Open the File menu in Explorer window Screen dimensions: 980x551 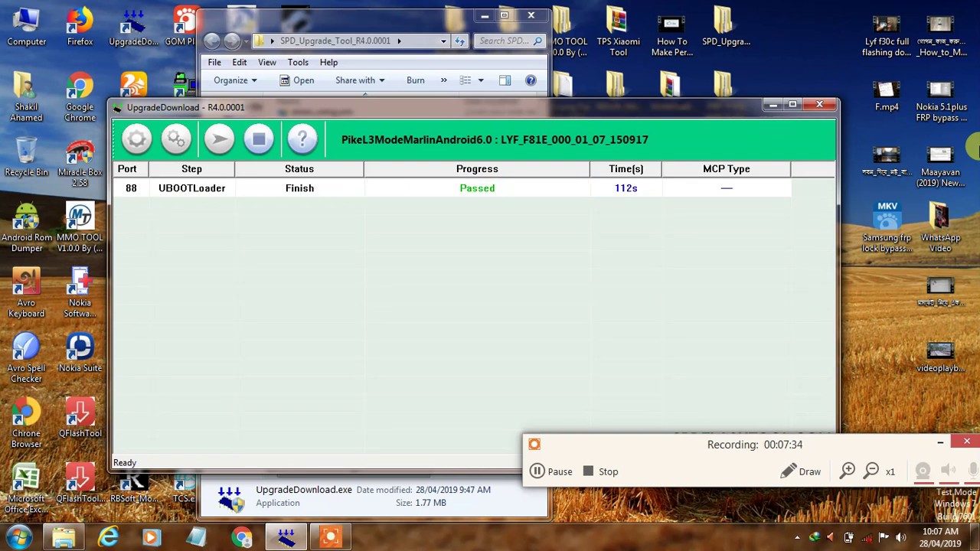pos(214,63)
